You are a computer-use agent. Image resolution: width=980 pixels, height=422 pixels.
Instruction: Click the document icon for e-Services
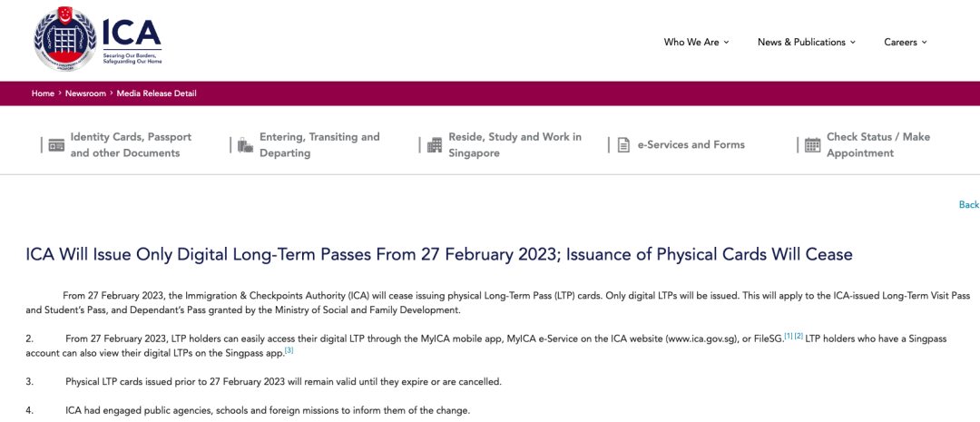pyautogui.click(x=623, y=145)
